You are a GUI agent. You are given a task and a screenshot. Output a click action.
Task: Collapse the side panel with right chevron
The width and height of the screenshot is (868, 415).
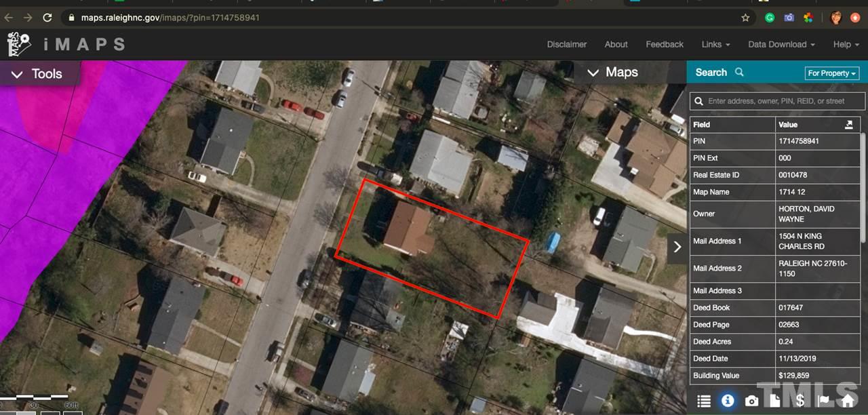click(x=677, y=247)
